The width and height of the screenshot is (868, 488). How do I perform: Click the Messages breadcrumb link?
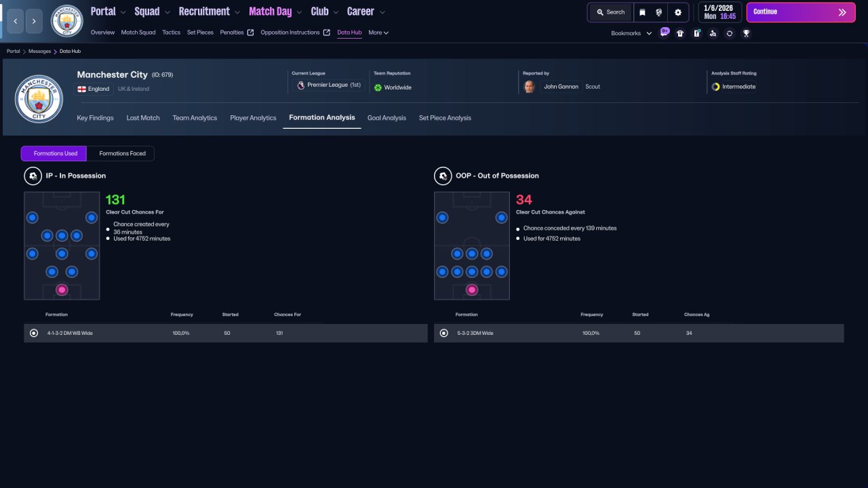point(39,52)
